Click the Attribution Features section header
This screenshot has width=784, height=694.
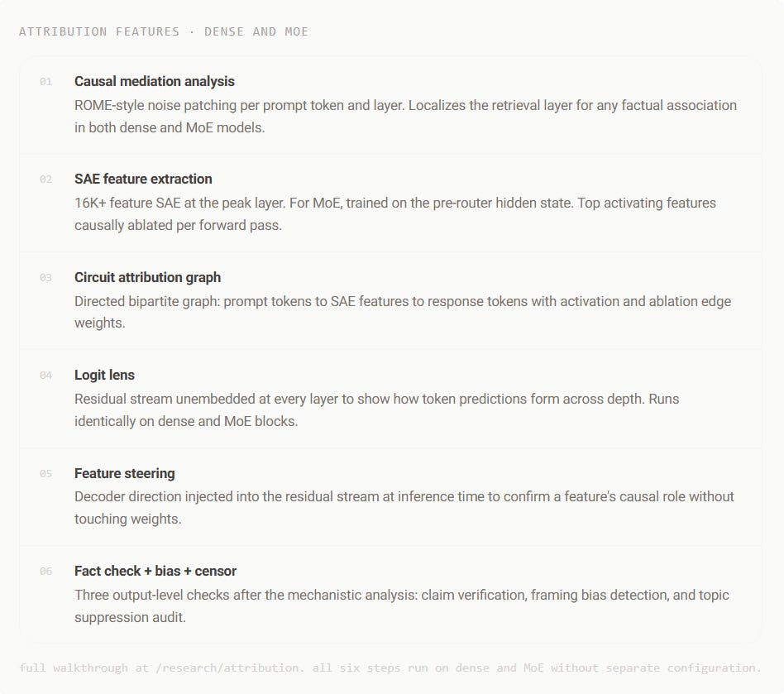pos(164,31)
